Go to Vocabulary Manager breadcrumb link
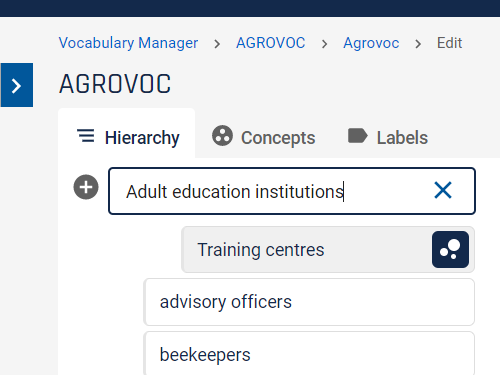The width and height of the screenshot is (500, 375). (x=128, y=43)
